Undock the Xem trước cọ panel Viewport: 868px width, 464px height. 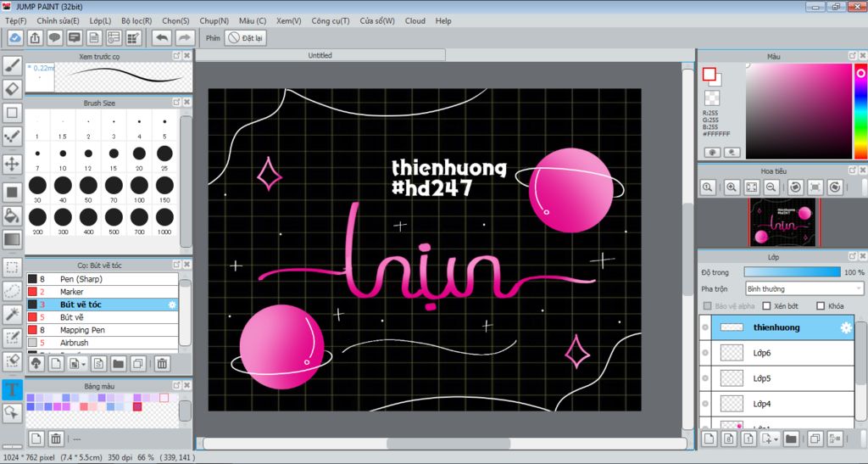click(176, 56)
